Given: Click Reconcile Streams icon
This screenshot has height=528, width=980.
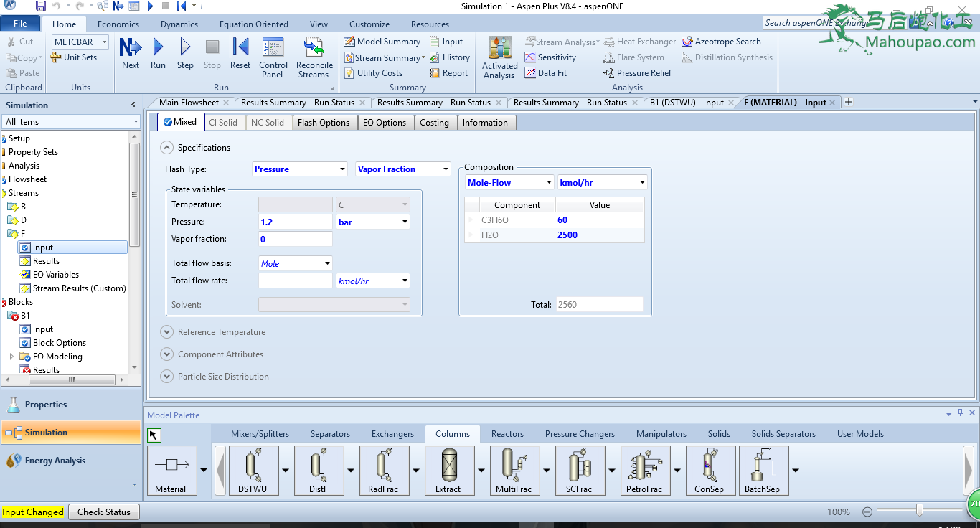Looking at the screenshot, I should pos(314,57).
